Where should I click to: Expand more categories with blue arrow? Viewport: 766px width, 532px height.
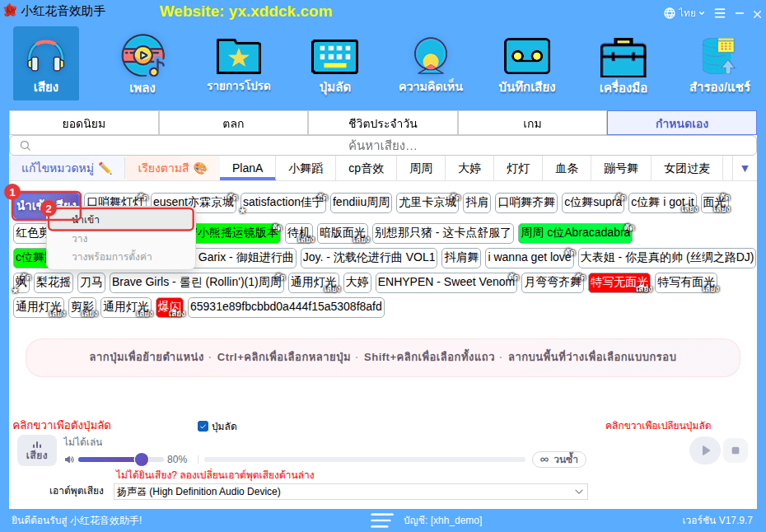coord(745,169)
